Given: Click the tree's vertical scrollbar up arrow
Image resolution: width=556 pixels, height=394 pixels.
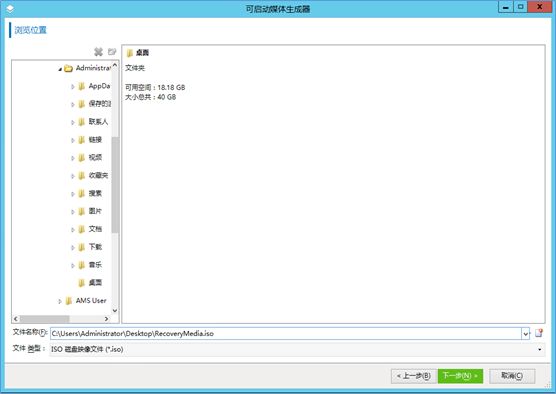Looking at the screenshot, I should point(115,65).
